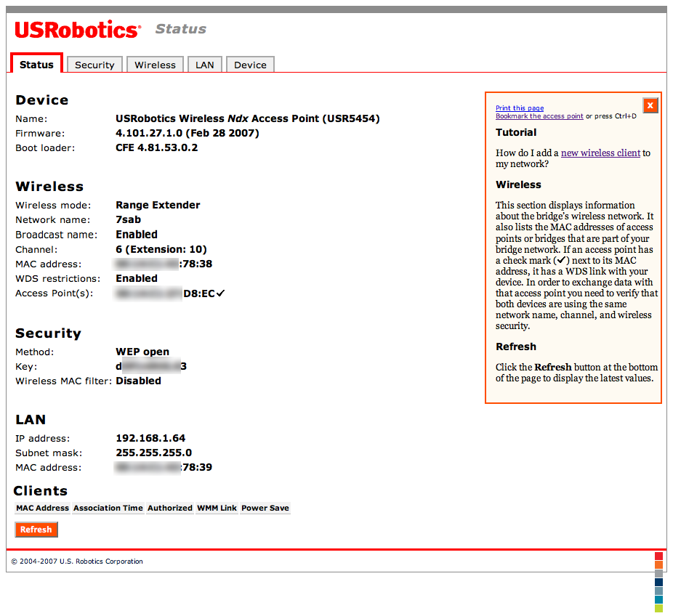The image size is (673, 616).
Task: Click the 'Clients' section heading
Action: click(41, 491)
